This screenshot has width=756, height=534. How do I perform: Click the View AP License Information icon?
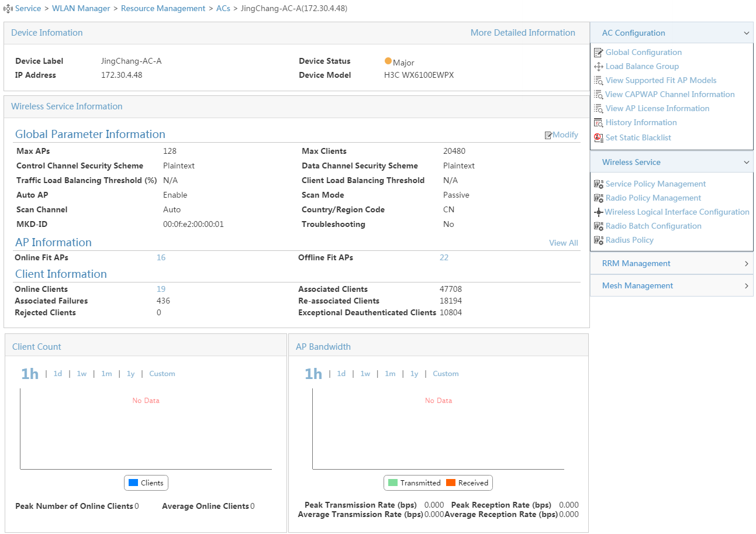(x=598, y=109)
